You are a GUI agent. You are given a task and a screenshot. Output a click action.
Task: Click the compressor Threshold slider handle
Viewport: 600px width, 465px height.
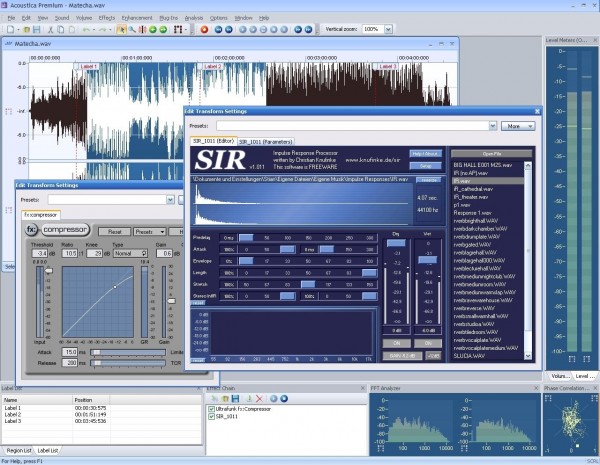click(x=46, y=272)
